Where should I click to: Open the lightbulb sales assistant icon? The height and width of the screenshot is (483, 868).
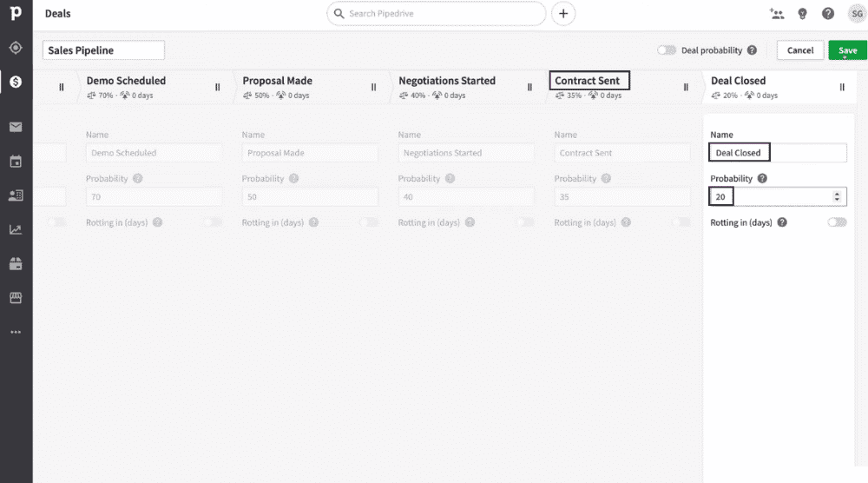[802, 14]
